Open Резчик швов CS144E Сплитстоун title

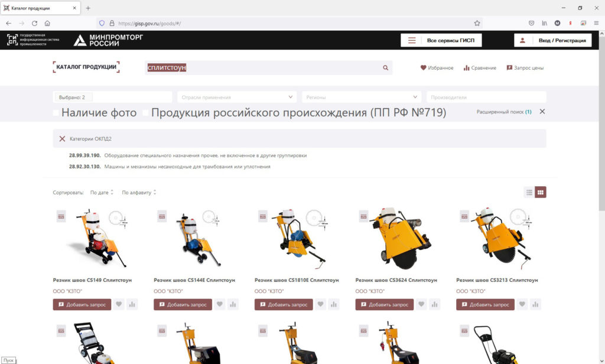(194, 280)
